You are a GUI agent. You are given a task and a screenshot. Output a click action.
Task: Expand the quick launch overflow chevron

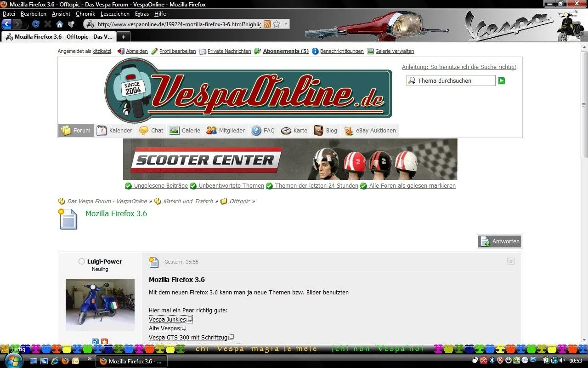coord(89,359)
